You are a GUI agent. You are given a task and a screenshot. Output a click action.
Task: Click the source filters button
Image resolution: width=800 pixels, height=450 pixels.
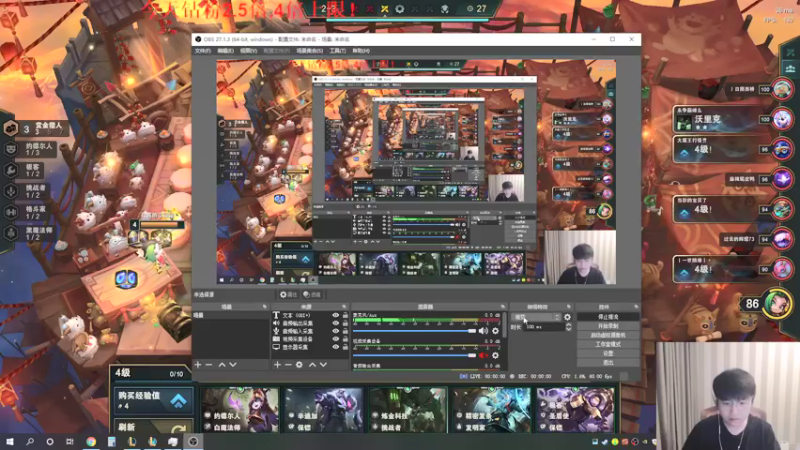tap(312, 294)
